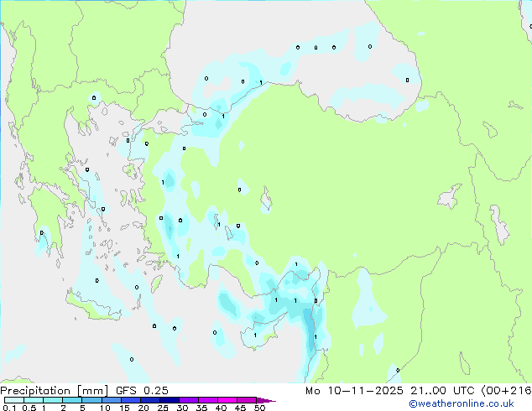Screen dimensions: 532x411
Task: Choose the 15–20 mm blue legend swatch
Action: (x=130, y=400)
